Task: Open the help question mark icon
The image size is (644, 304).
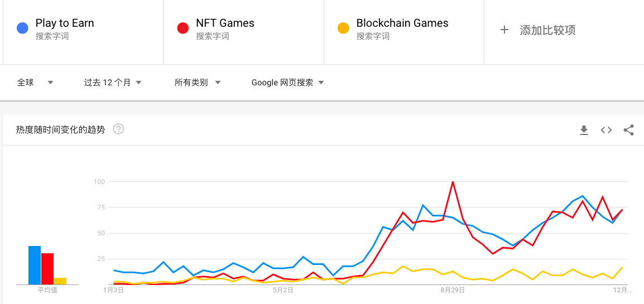Action: 119,129
